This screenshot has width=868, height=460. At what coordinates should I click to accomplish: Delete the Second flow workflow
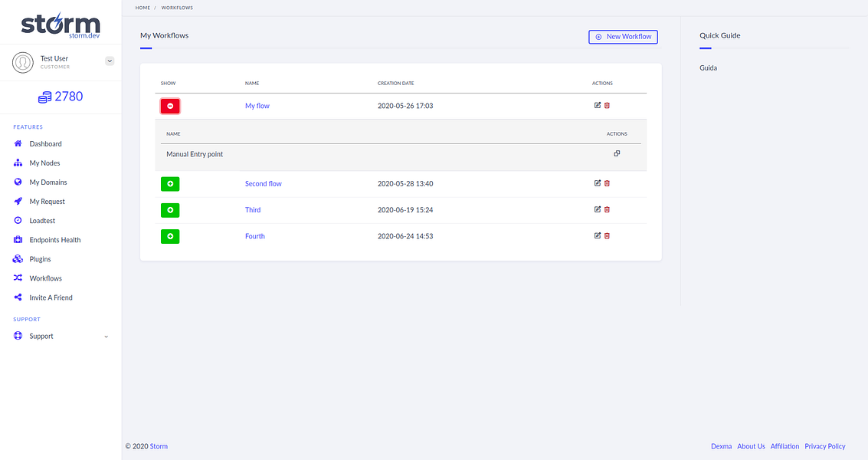point(608,183)
